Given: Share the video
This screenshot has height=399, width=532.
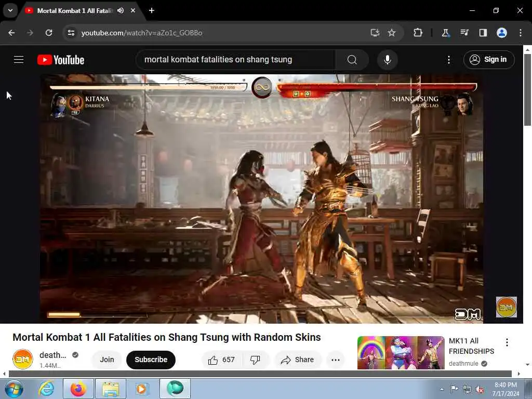Looking at the screenshot, I should (297, 360).
